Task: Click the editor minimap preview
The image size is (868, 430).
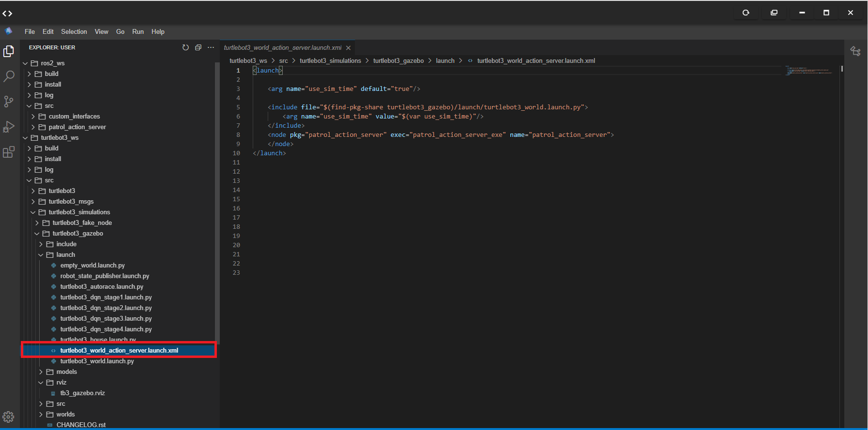Action: click(810, 71)
